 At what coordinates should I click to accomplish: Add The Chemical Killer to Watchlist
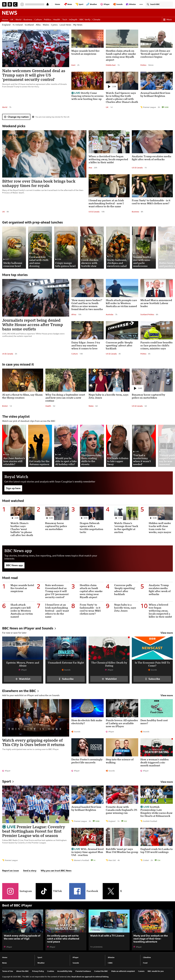[109, 679]
